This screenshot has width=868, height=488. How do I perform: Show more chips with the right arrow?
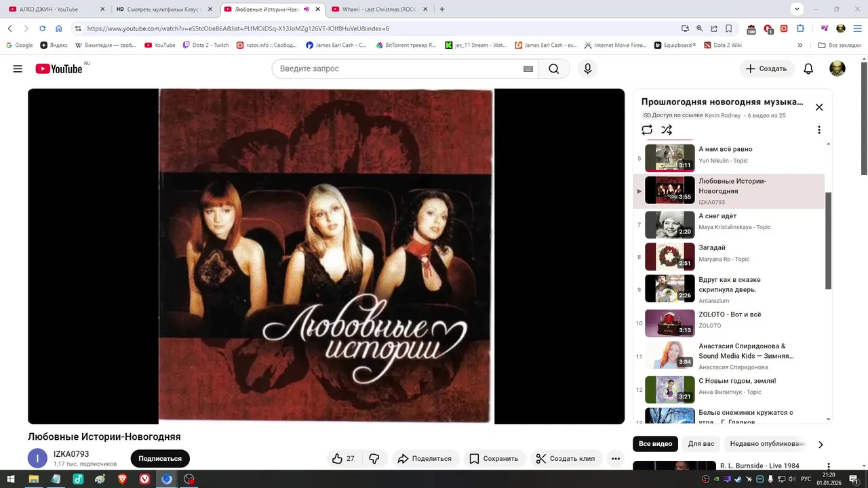pyautogui.click(x=821, y=445)
